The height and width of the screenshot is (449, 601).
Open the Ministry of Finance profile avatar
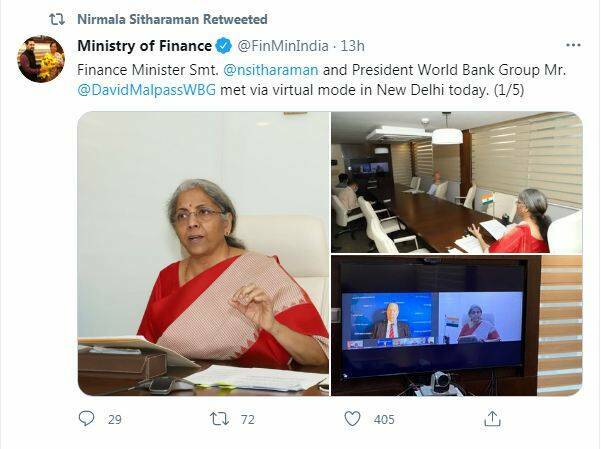click(41, 59)
